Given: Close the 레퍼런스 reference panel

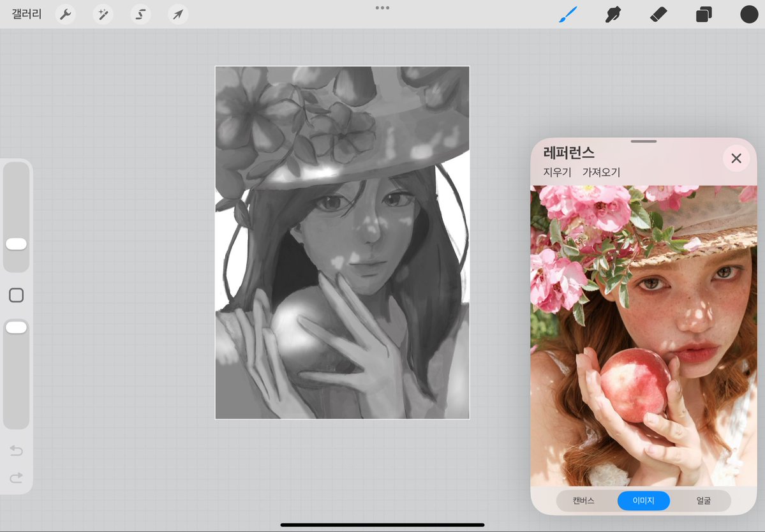Looking at the screenshot, I should (x=736, y=158).
